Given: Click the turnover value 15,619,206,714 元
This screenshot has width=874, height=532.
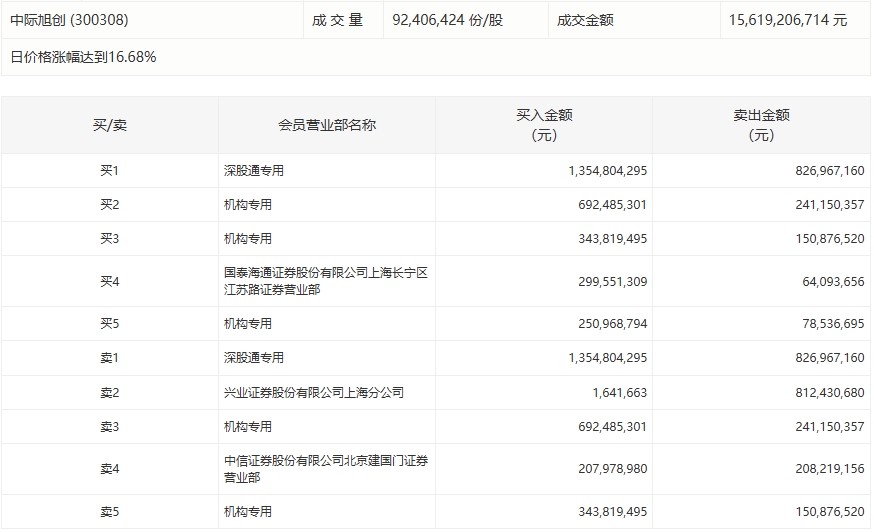Looking at the screenshot, I should coord(788,20).
